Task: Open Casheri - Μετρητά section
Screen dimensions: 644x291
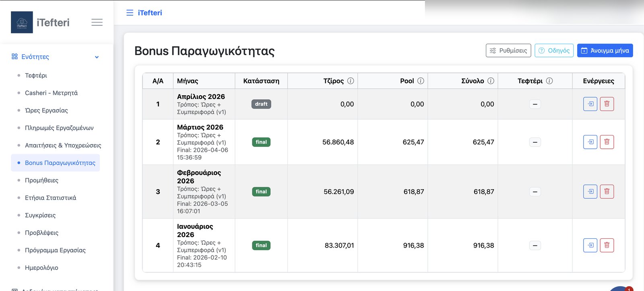Action: pyautogui.click(x=51, y=93)
